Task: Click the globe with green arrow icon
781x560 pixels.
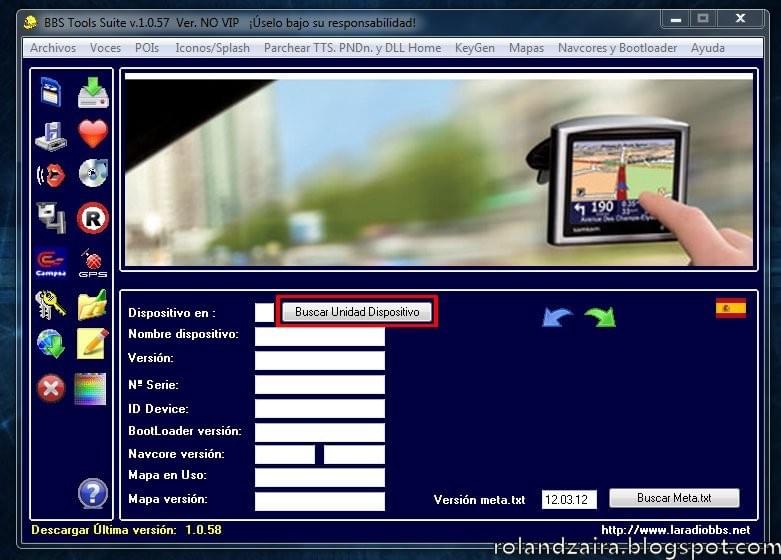Action: (x=51, y=344)
